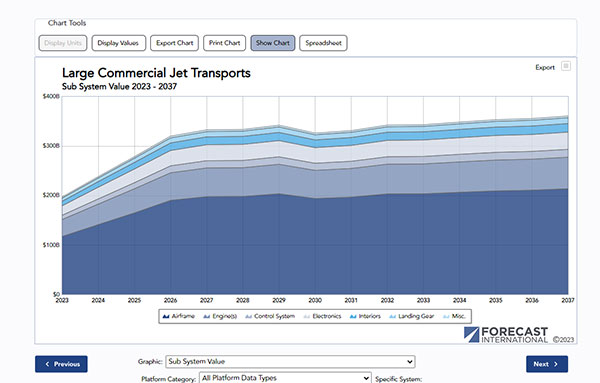
Task: Switch to the Spreadsheet view
Action: tap(323, 43)
